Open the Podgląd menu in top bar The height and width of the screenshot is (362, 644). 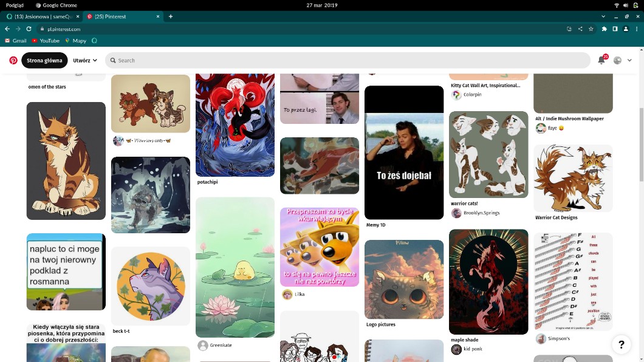[x=15, y=5]
